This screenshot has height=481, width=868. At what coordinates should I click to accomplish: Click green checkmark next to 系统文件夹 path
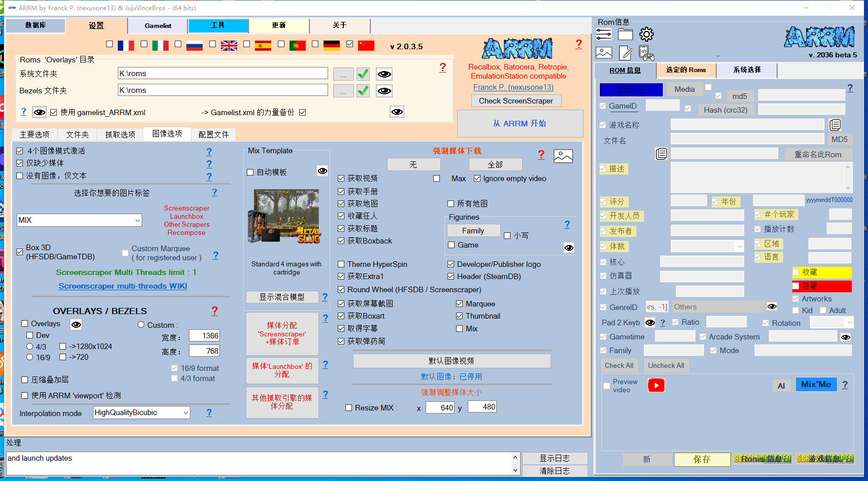pos(363,74)
